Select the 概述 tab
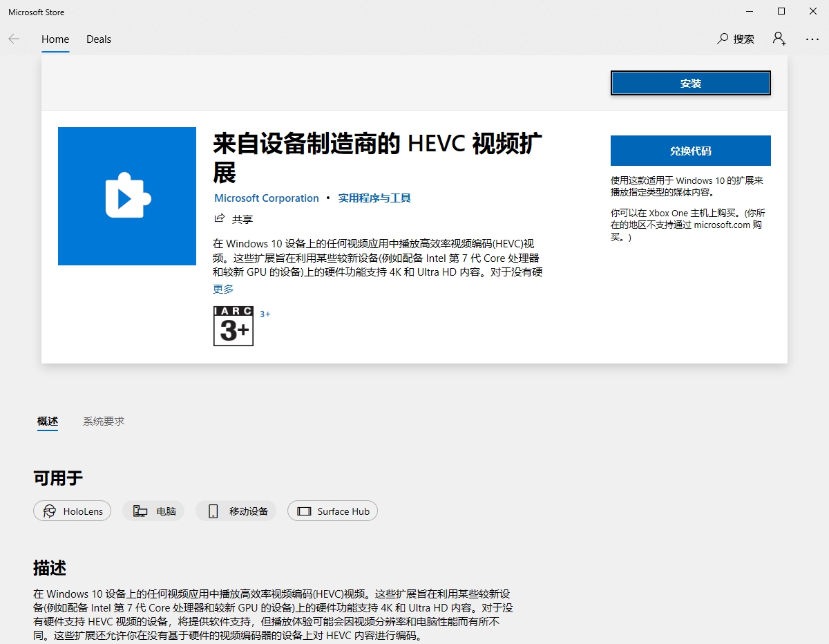Screen dimensions: 829x644 48,421
